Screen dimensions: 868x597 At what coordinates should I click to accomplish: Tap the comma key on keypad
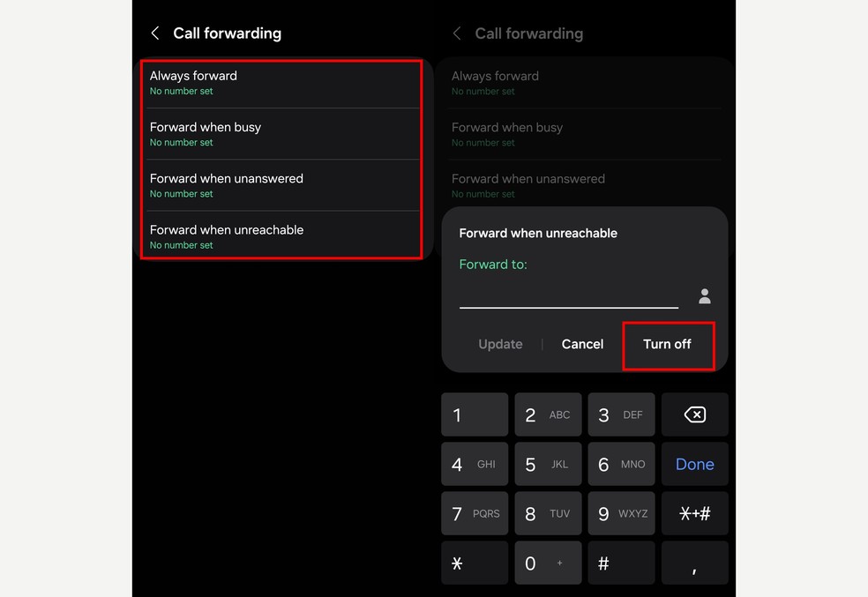(x=695, y=563)
